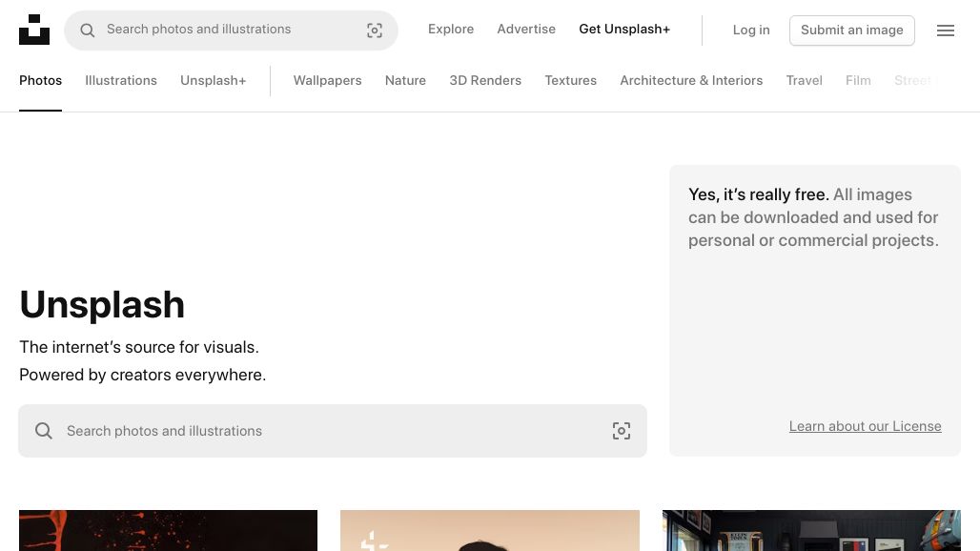Open Architecture & Interiors category
This screenshot has height=551, width=980.
[x=691, y=81]
